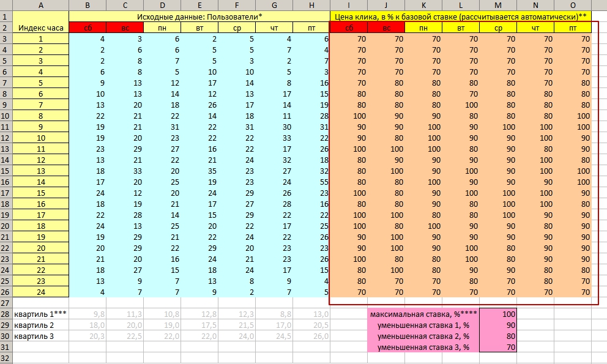Select column A header
The width and height of the screenshot is (607, 364).
tap(40, 5)
